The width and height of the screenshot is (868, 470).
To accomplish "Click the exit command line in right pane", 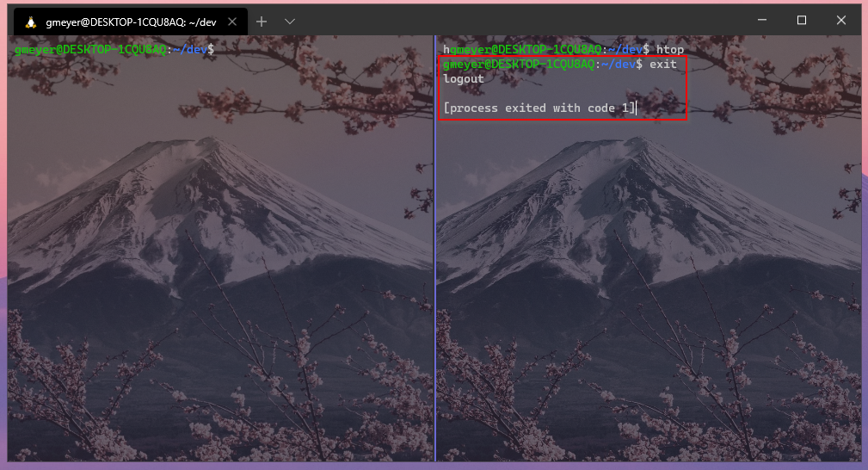I will pos(560,65).
